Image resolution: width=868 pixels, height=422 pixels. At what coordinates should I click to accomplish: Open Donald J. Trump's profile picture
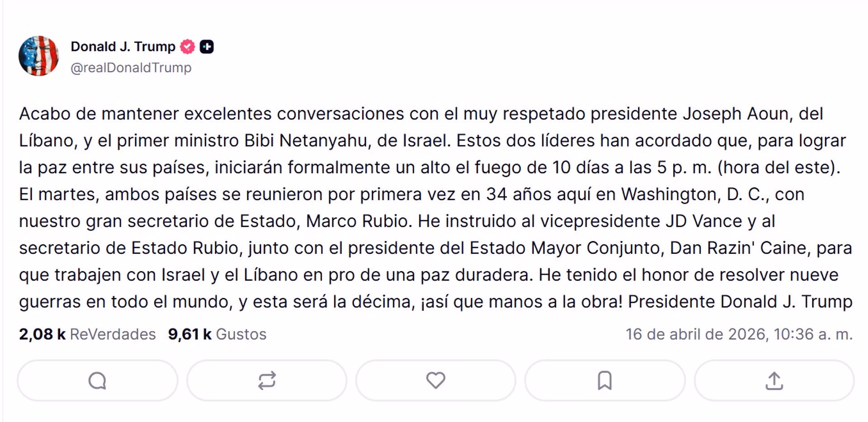point(38,56)
